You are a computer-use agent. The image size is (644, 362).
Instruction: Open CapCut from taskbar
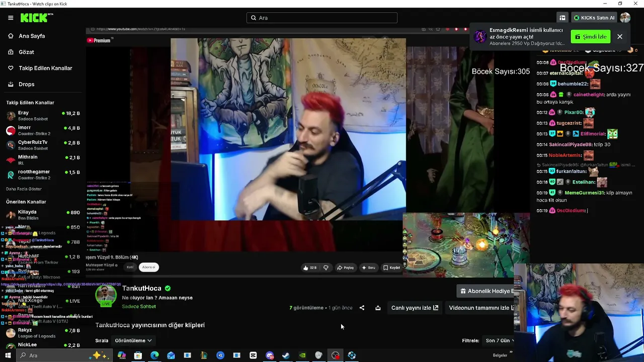pyautogui.click(x=253, y=355)
